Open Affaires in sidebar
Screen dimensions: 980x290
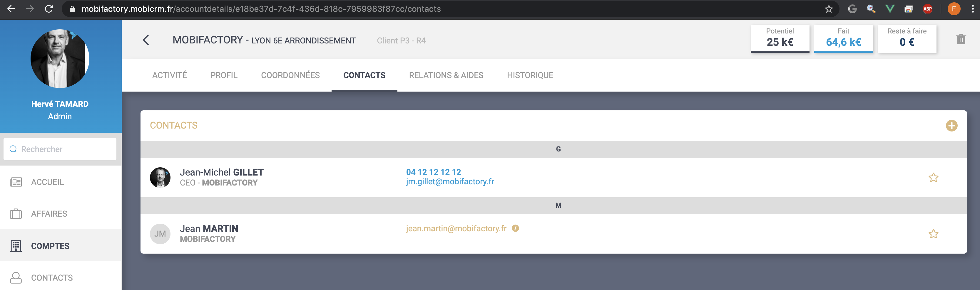pyautogui.click(x=49, y=214)
